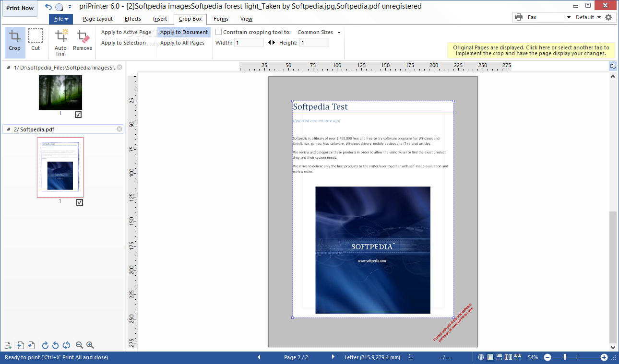Move page right icon in thumbnails panel
The image size is (619, 364).
pos(31,345)
